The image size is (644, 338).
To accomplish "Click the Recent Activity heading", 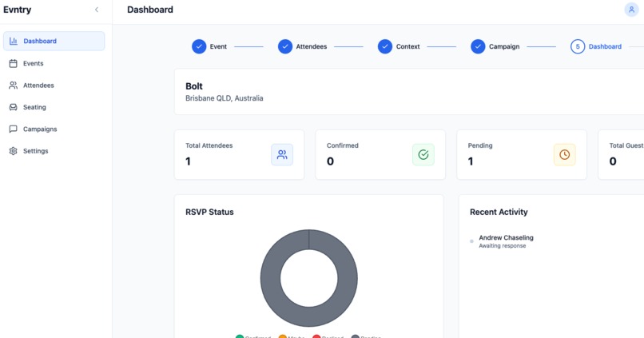I will click(x=499, y=212).
